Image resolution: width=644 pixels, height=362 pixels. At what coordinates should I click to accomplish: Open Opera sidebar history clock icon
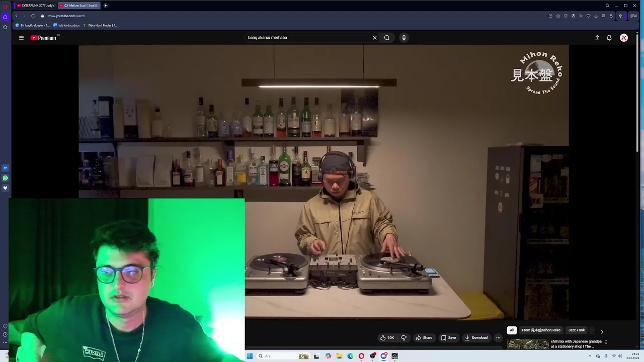5,334
